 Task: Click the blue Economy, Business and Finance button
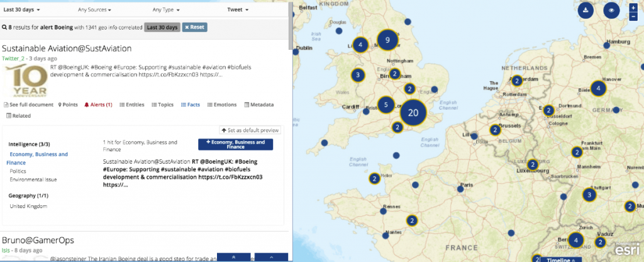(x=235, y=144)
